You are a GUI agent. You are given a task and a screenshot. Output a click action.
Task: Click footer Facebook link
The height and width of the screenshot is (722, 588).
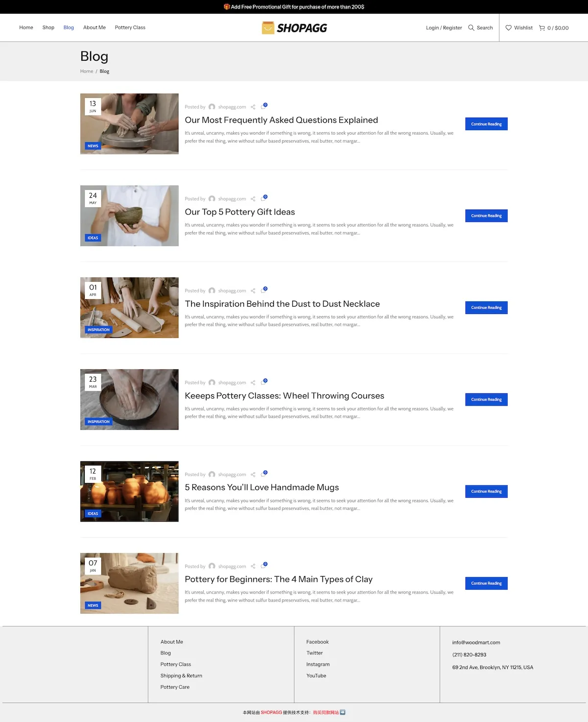(318, 642)
